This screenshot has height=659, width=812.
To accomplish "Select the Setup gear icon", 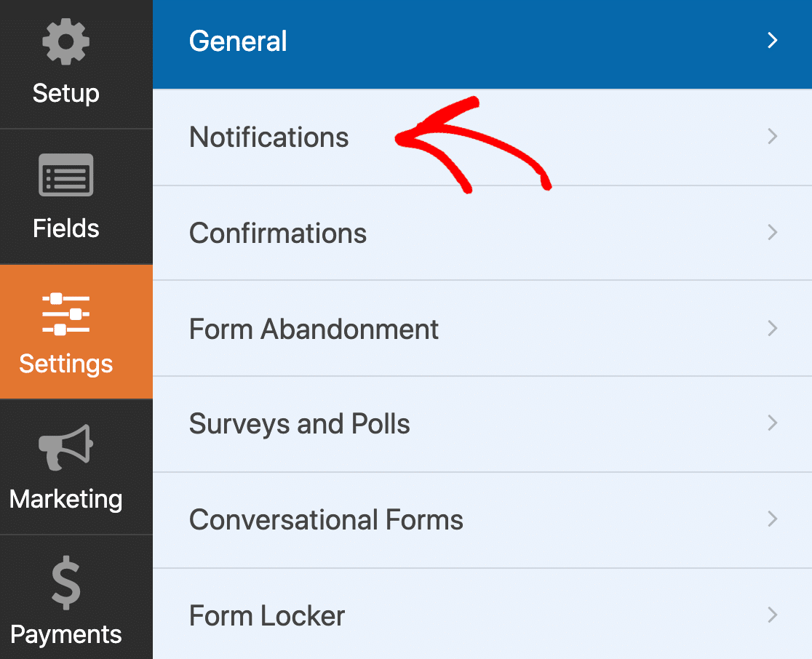I will [x=65, y=41].
